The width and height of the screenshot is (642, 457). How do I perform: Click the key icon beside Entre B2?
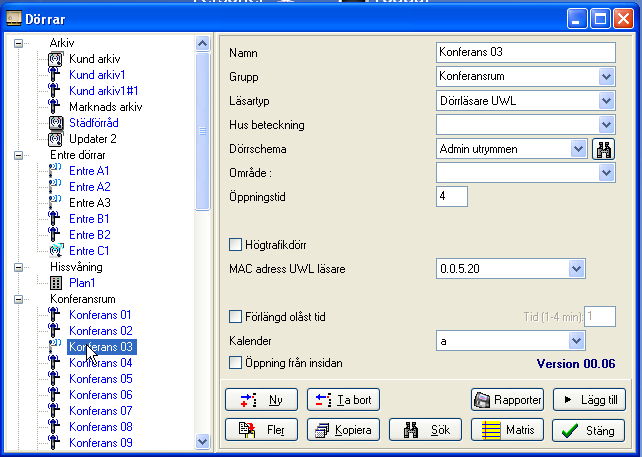coord(54,235)
